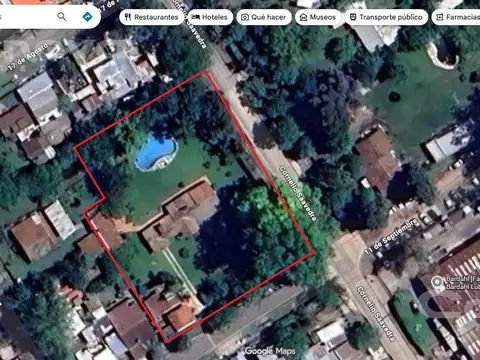Select the Farmacias category chip
This screenshot has width=480, height=360.
coord(456,17)
